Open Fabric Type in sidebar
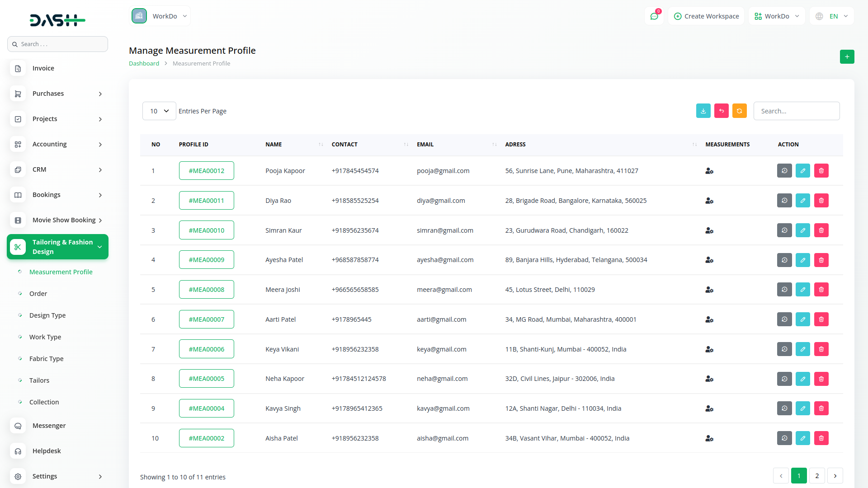 46,359
